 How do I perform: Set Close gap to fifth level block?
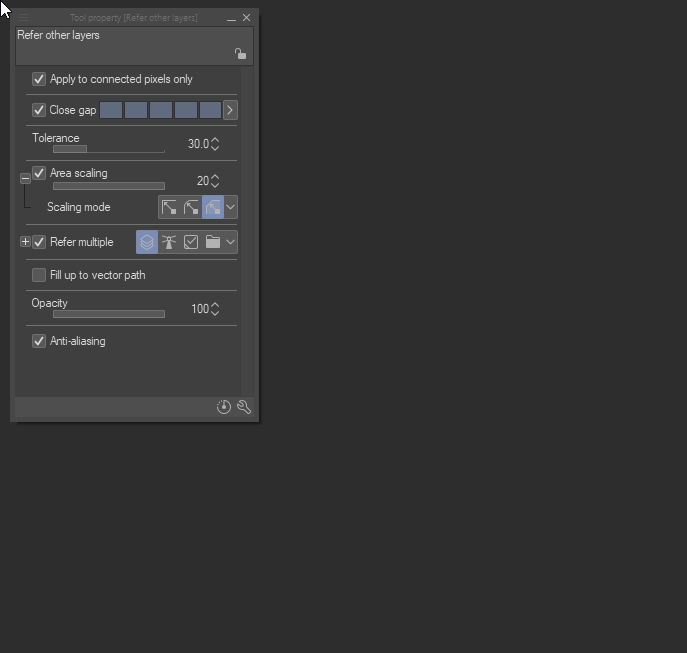pos(210,110)
